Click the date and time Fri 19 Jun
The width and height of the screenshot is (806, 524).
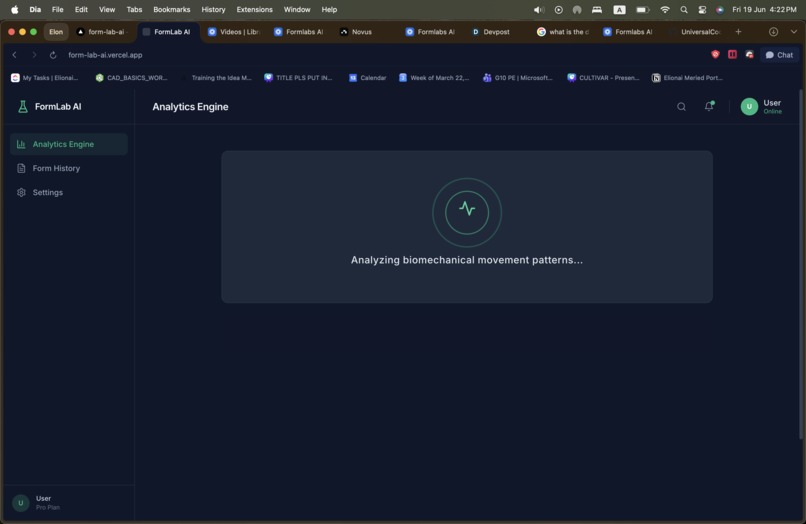point(764,10)
